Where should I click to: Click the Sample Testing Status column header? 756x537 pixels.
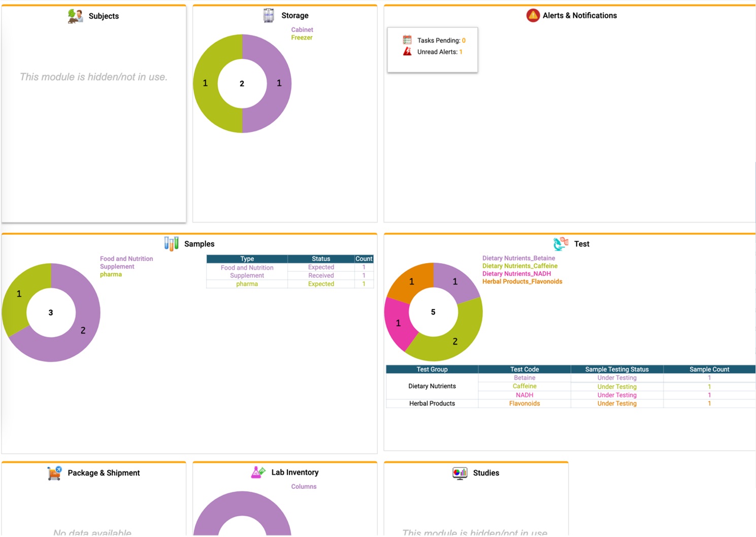[x=617, y=369]
